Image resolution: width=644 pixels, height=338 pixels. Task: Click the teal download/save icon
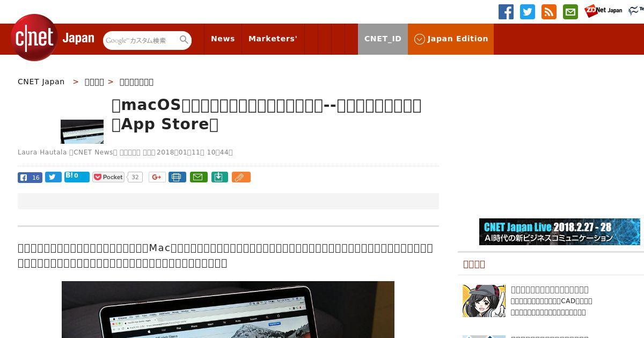tap(219, 177)
